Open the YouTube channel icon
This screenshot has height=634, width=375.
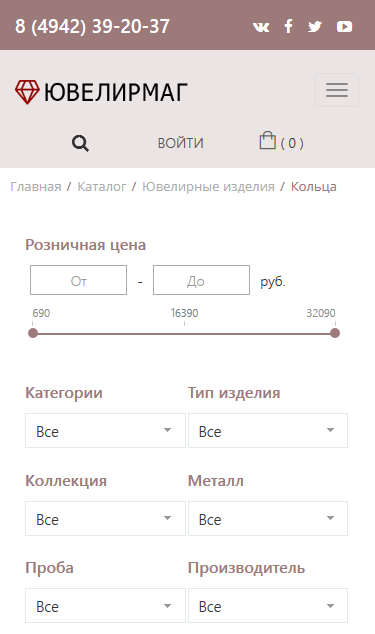coord(344,27)
